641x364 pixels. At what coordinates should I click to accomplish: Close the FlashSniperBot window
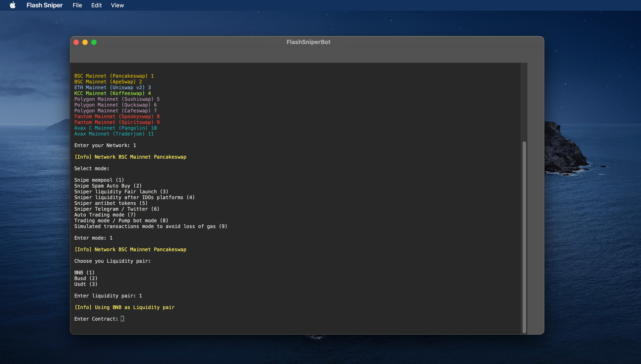tap(76, 42)
